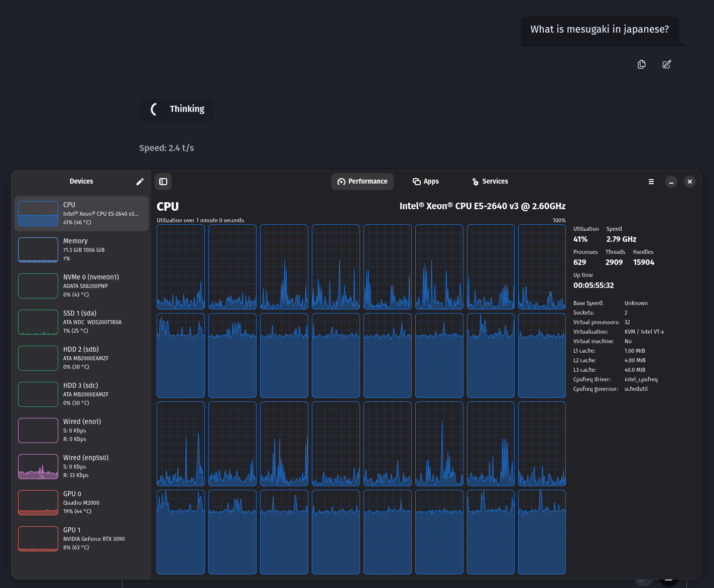Select the Memory device entry
The image size is (714, 588).
tap(81, 250)
